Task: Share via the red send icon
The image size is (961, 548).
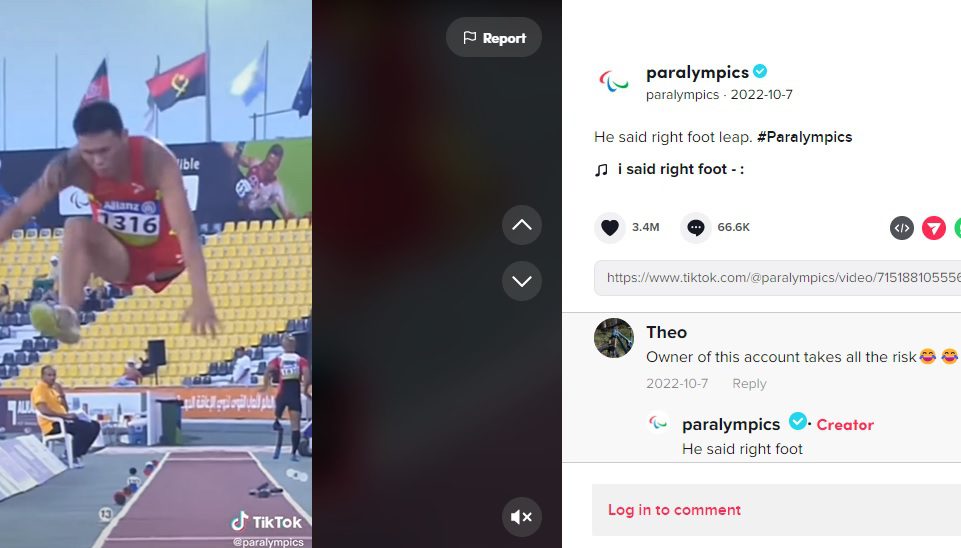Action: tap(933, 228)
